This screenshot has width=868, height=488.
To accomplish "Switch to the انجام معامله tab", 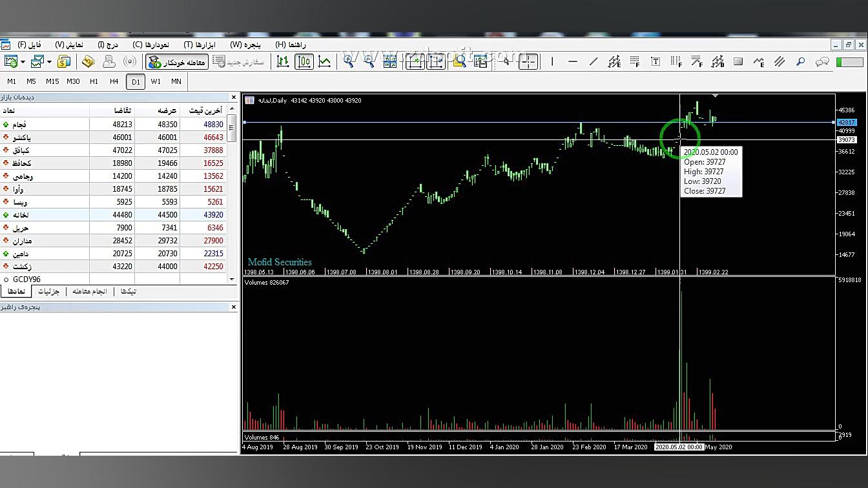I will (89, 291).
